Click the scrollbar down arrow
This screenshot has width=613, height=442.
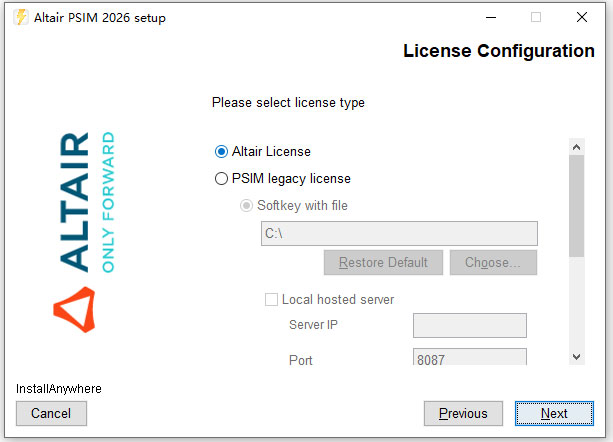576,357
